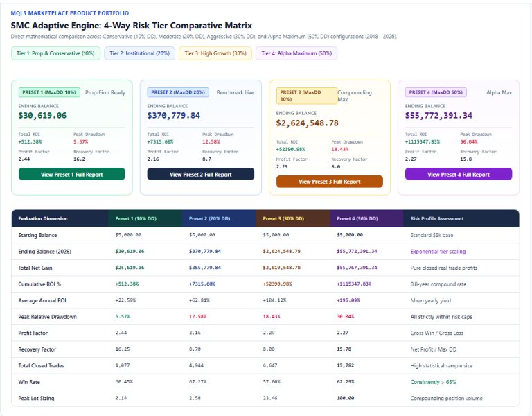The image size is (532, 416).
Task: Click the Risk Profile Assessment column header
Action: point(437,218)
